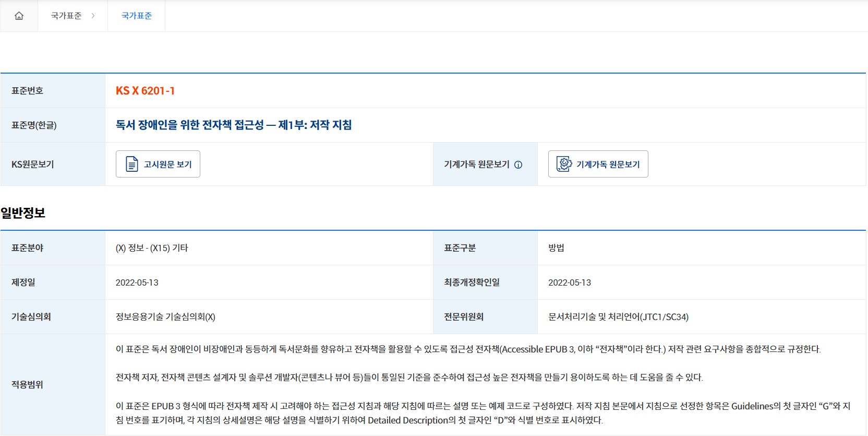Go to the home page icon
Viewport: 868px width, 436px height.
[x=19, y=16]
